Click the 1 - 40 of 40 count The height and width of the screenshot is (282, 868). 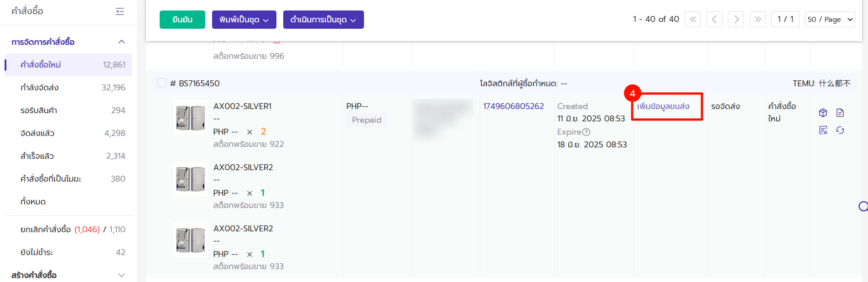tap(656, 19)
